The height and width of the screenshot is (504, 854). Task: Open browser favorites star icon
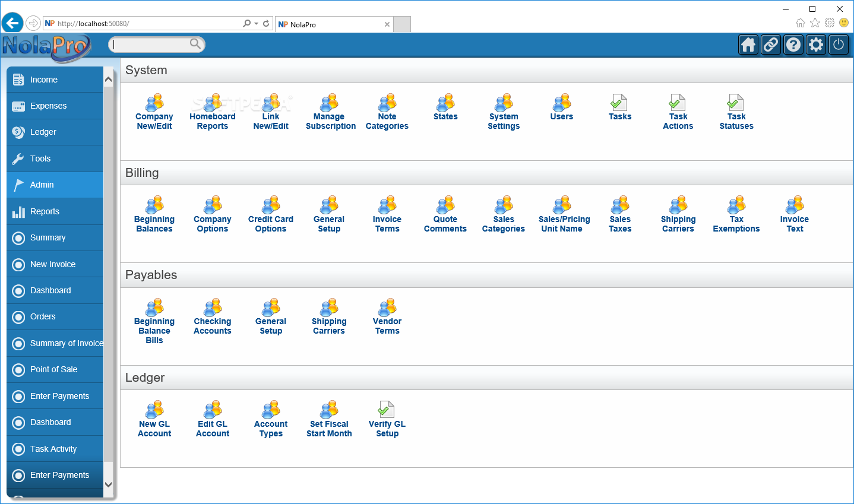815,23
